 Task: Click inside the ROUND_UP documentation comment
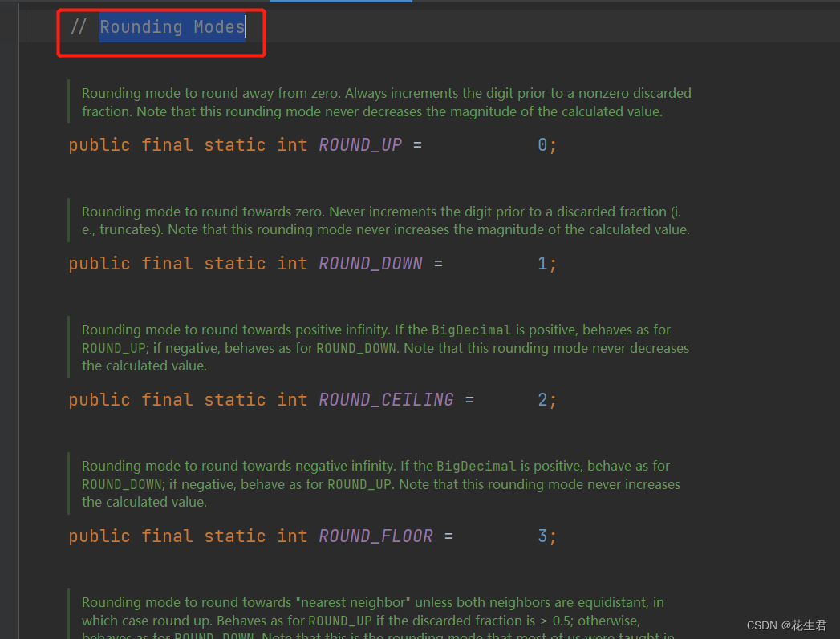pyautogui.click(x=321, y=102)
